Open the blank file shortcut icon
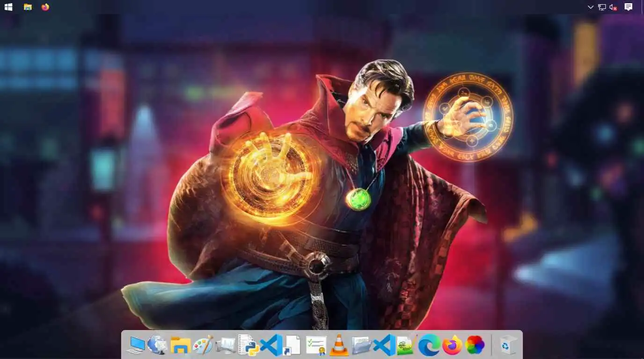 (x=293, y=345)
